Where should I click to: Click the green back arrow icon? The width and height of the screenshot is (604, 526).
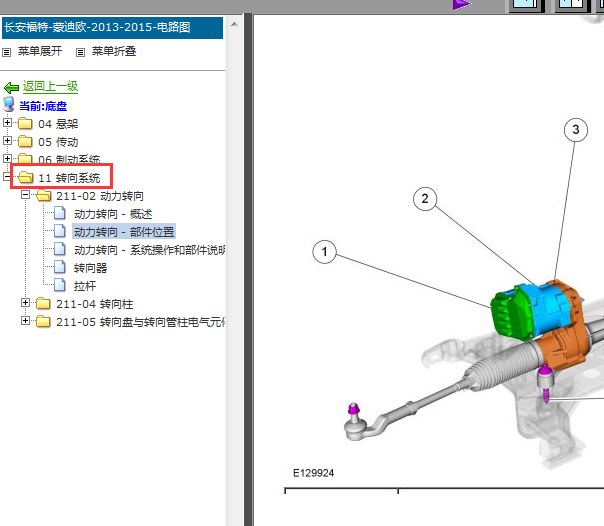tap(11, 87)
